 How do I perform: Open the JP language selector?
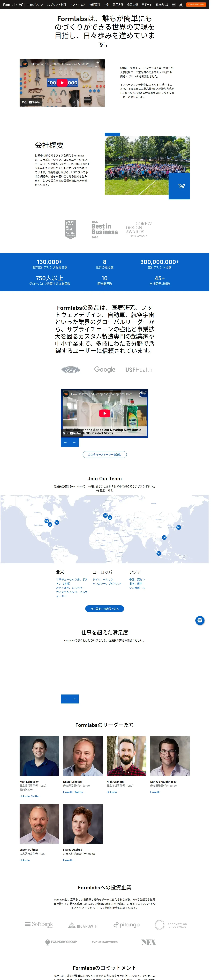coord(174,5)
